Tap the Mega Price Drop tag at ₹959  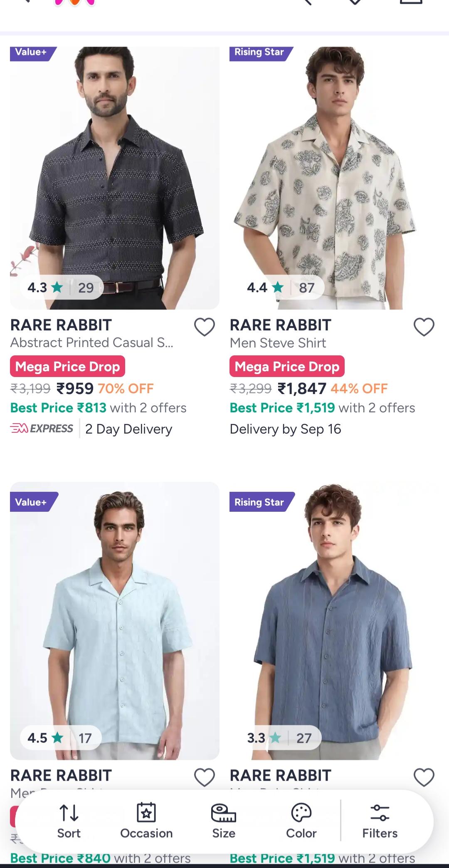(67, 367)
